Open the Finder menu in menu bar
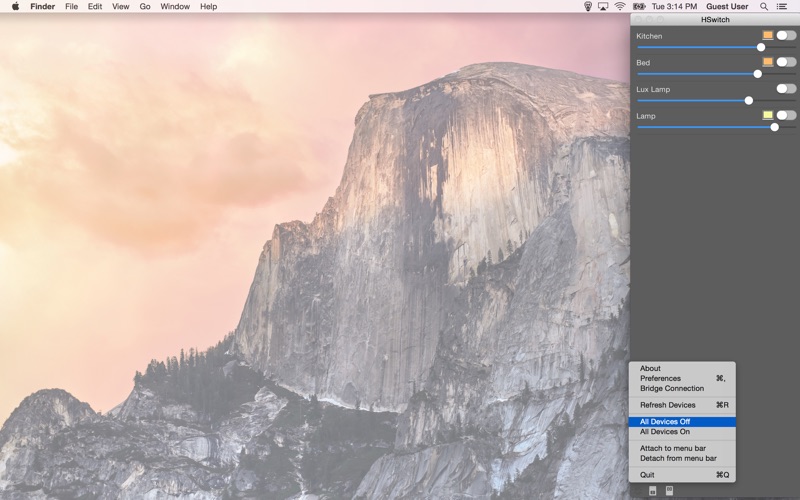 (42, 7)
